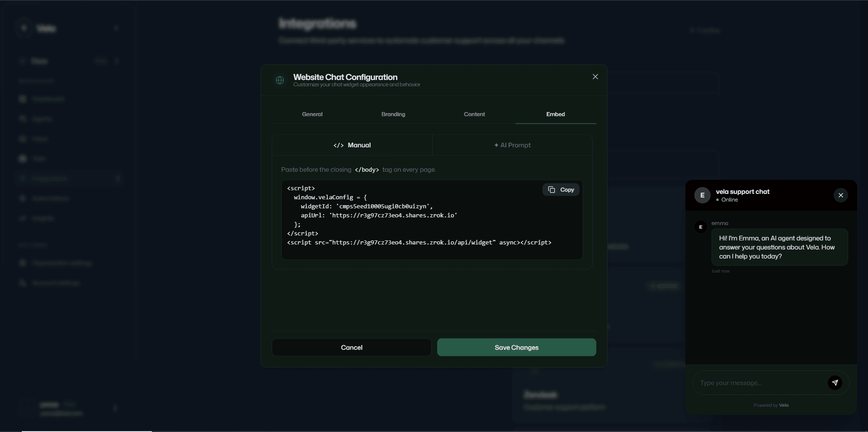Switch to the AI Prompt embed option
The image size is (868, 432).
(x=512, y=145)
